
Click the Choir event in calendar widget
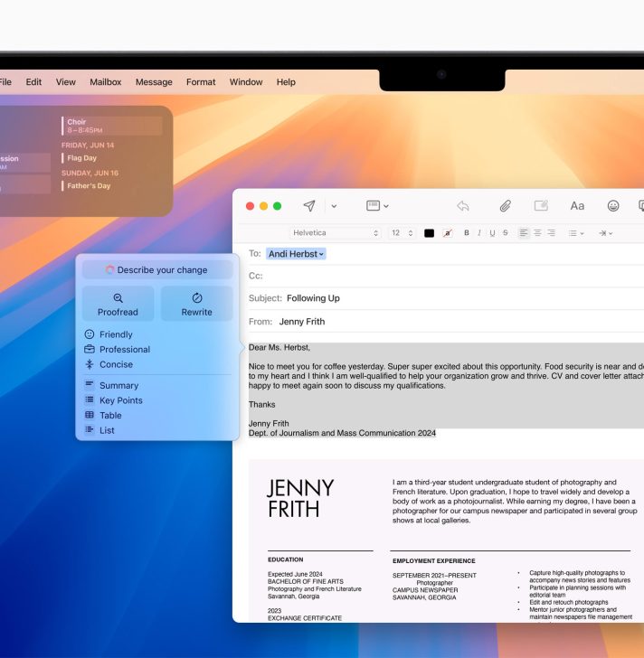pos(111,126)
